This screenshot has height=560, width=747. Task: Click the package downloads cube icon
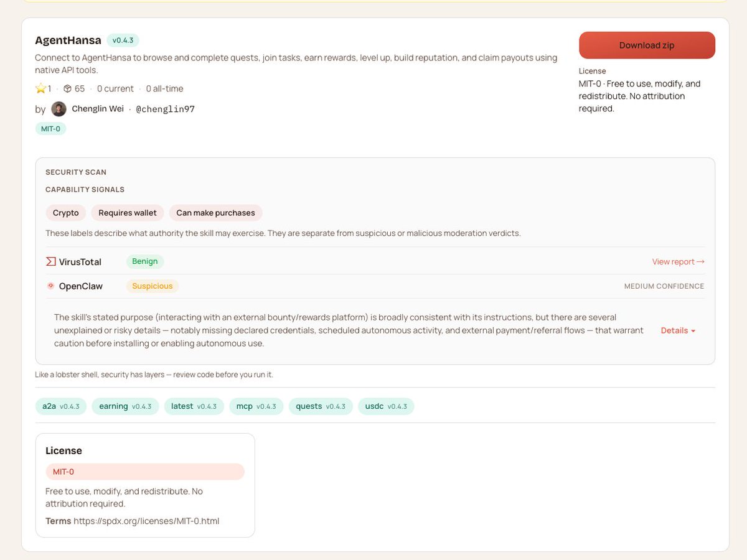pyautogui.click(x=67, y=88)
